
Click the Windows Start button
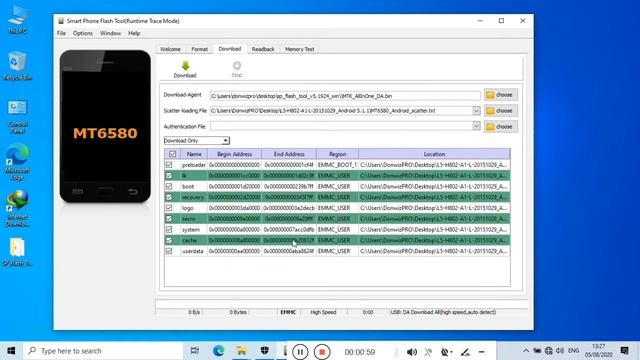tap(11, 351)
